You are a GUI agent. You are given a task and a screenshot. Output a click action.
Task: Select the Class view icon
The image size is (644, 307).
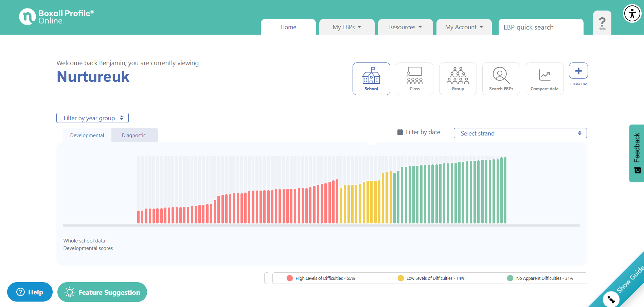pyautogui.click(x=414, y=79)
